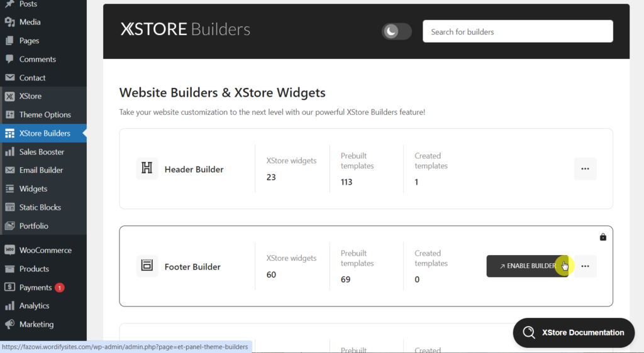The height and width of the screenshot is (353, 644).
Task: Open Footer Builder three-dots options menu
Action: pyautogui.click(x=586, y=266)
